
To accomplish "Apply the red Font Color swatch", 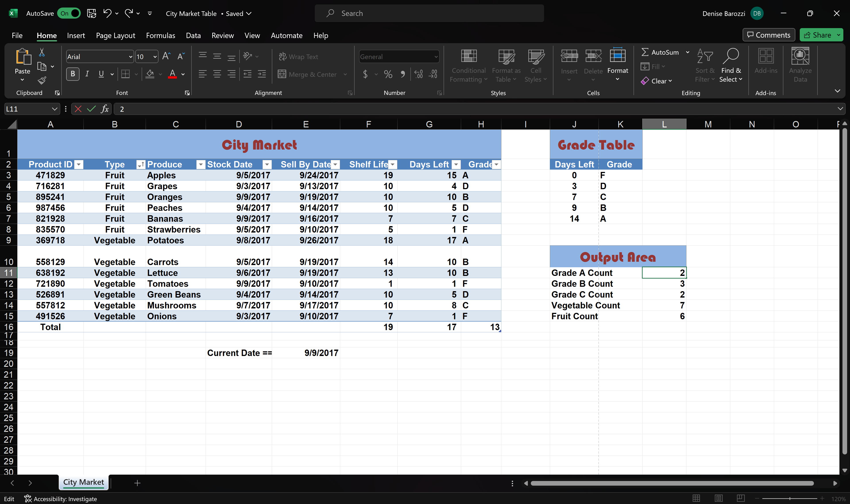I will pyautogui.click(x=172, y=74).
